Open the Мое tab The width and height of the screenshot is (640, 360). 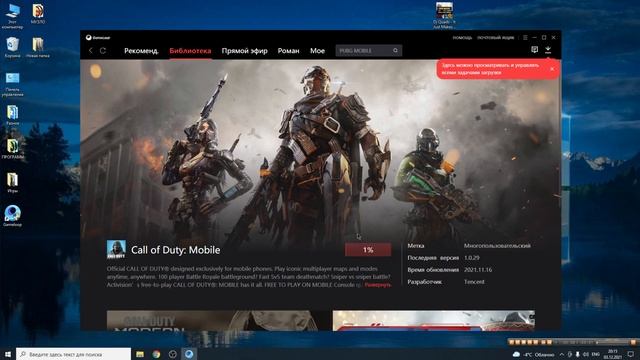tap(317, 51)
